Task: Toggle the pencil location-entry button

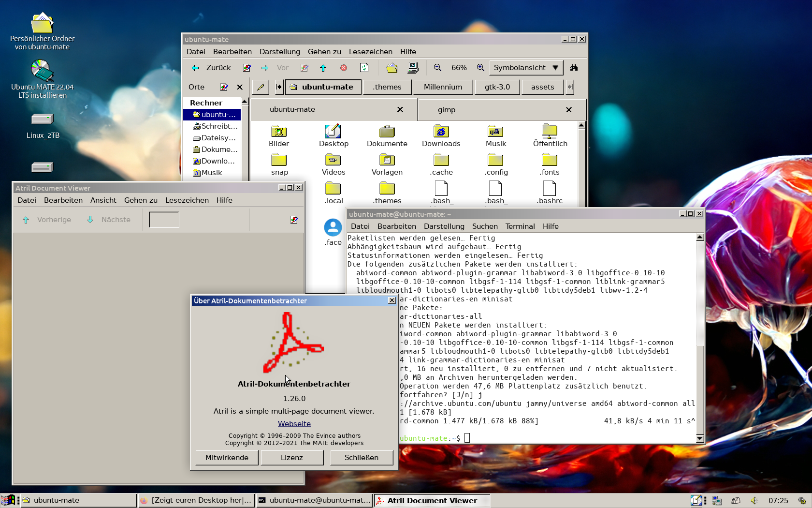Action: 261,87
